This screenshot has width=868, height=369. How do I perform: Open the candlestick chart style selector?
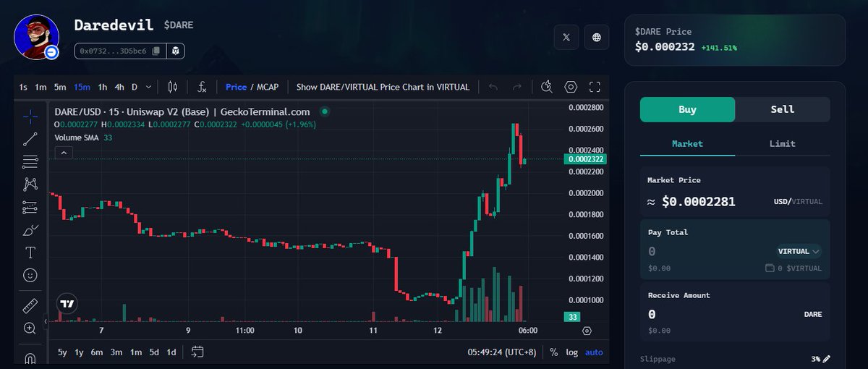pyautogui.click(x=172, y=87)
